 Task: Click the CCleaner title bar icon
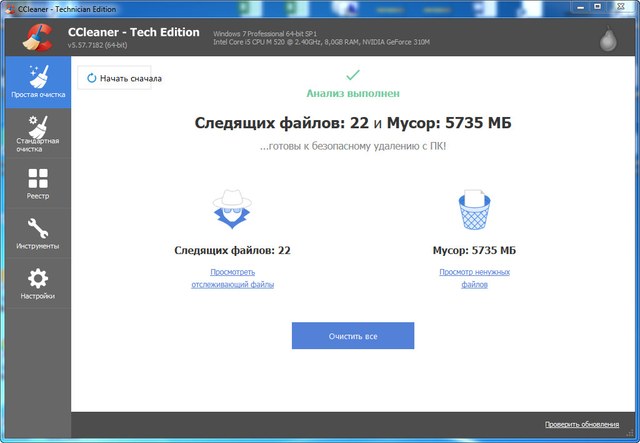(x=9, y=8)
